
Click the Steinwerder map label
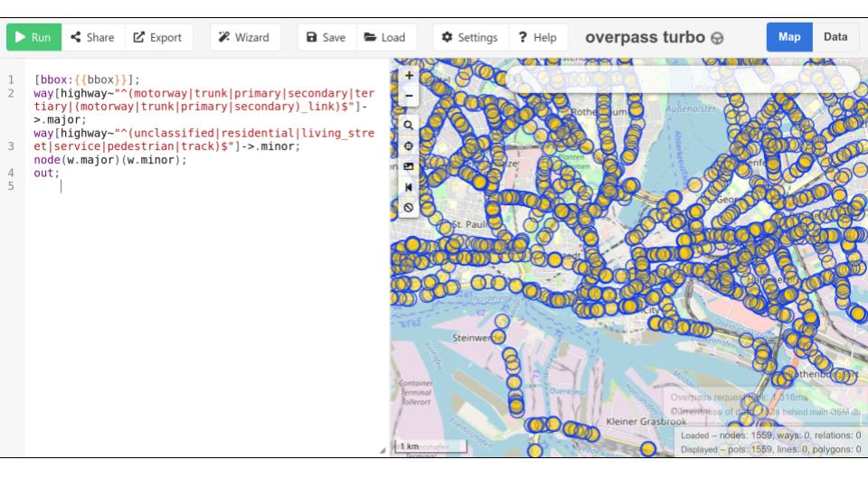(x=477, y=337)
